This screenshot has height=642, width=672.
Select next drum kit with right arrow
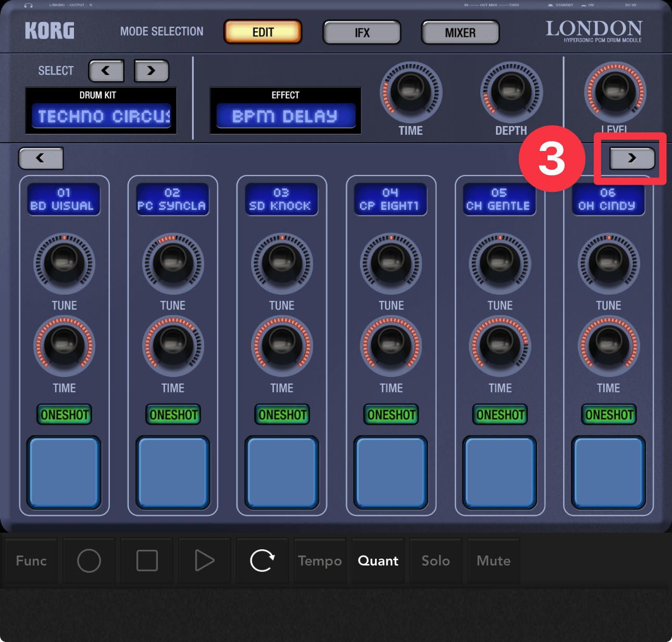[x=152, y=71]
